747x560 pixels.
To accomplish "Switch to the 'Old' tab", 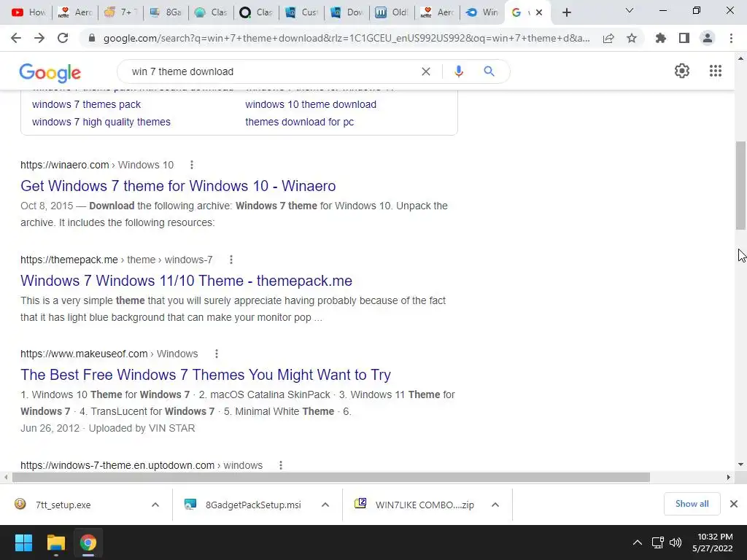I will coord(392,12).
